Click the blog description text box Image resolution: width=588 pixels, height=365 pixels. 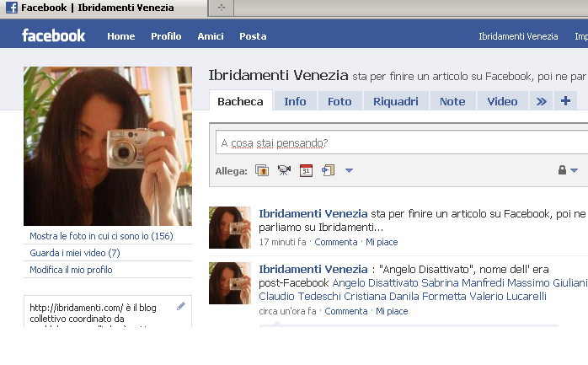point(108,312)
